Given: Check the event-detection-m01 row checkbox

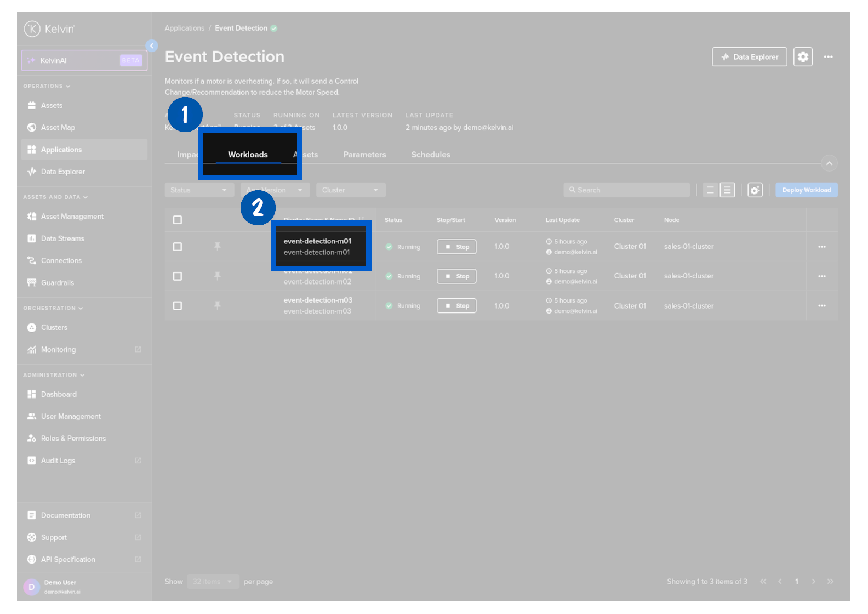Looking at the screenshot, I should 178,247.
